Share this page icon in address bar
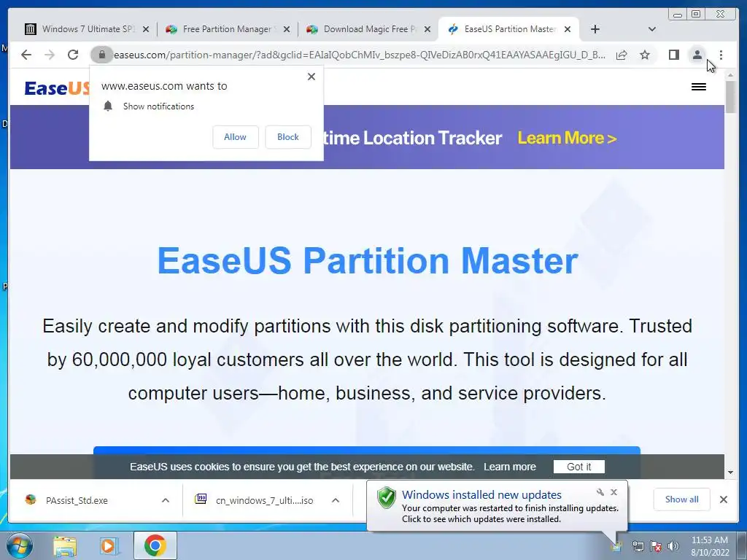 click(622, 55)
